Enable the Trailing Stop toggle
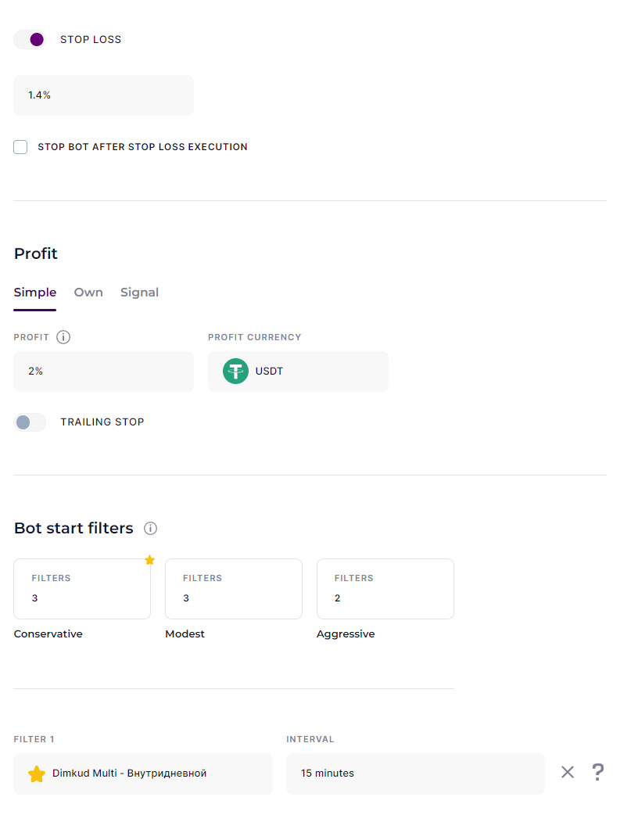 tap(30, 422)
